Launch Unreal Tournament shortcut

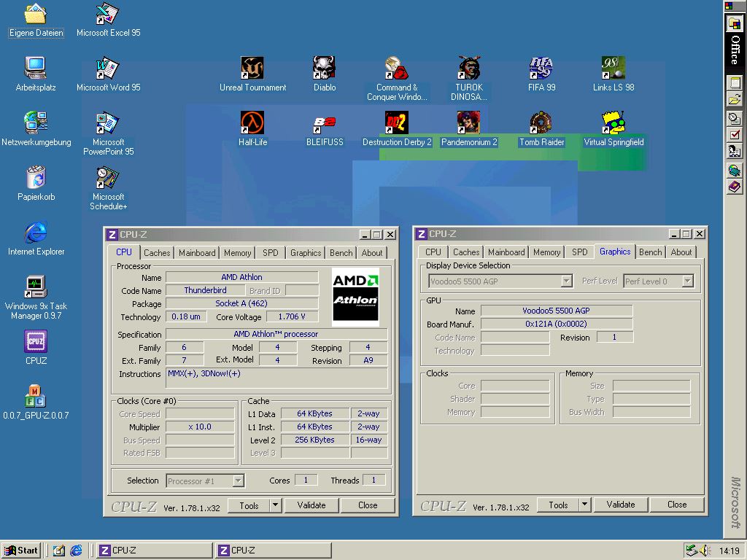(x=252, y=68)
